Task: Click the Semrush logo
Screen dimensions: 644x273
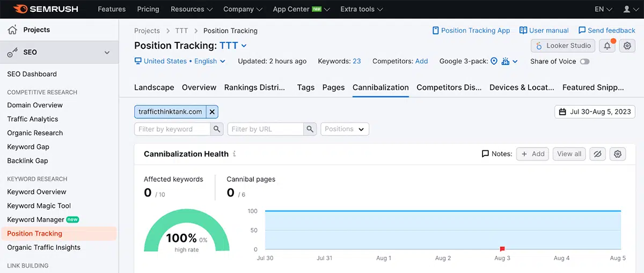Action: pos(46,9)
